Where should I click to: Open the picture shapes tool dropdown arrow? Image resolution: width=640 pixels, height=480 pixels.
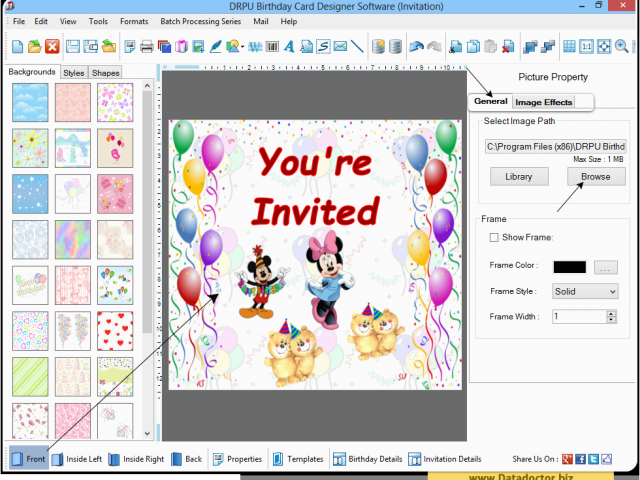pyautogui.click(x=243, y=47)
